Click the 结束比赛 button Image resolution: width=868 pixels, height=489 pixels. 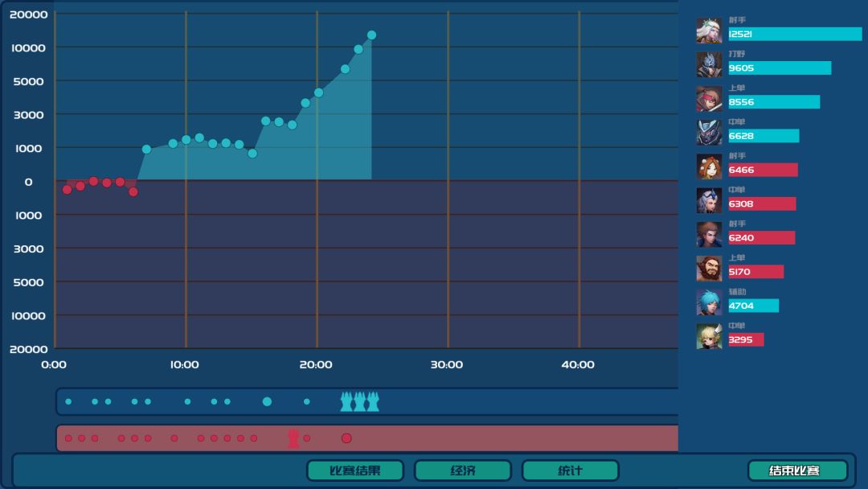(x=797, y=471)
